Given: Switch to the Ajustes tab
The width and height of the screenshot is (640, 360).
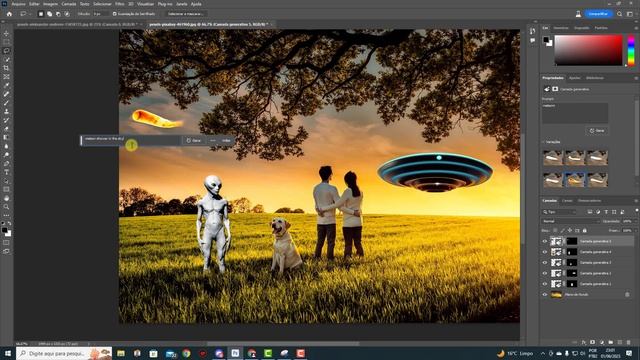Looking at the screenshot, I should pos(575,78).
